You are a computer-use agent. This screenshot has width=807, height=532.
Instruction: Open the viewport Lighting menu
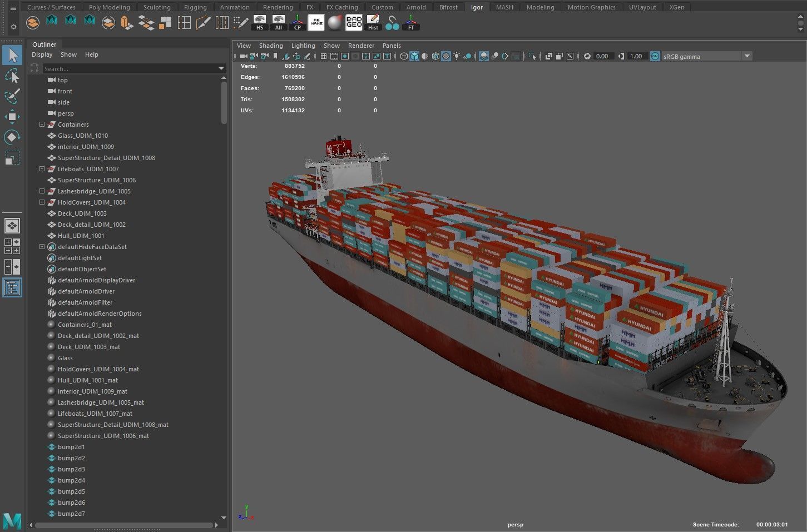[303, 46]
